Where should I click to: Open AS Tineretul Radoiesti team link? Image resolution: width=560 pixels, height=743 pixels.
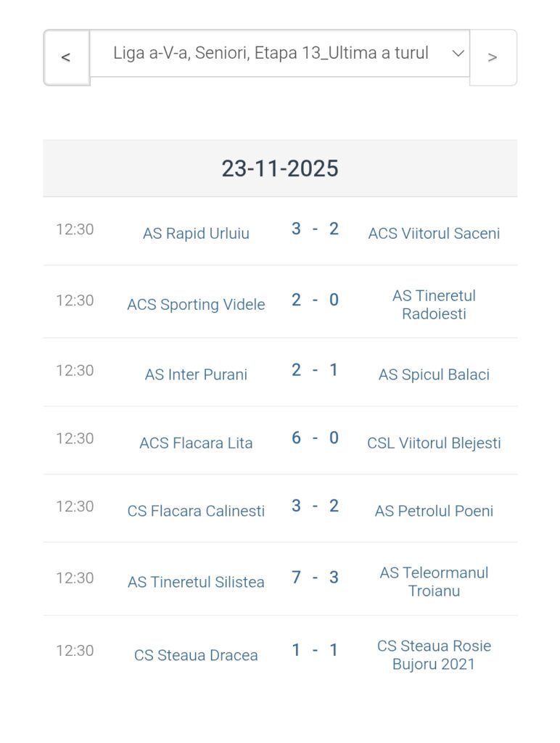pyautogui.click(x=434, y=305)
